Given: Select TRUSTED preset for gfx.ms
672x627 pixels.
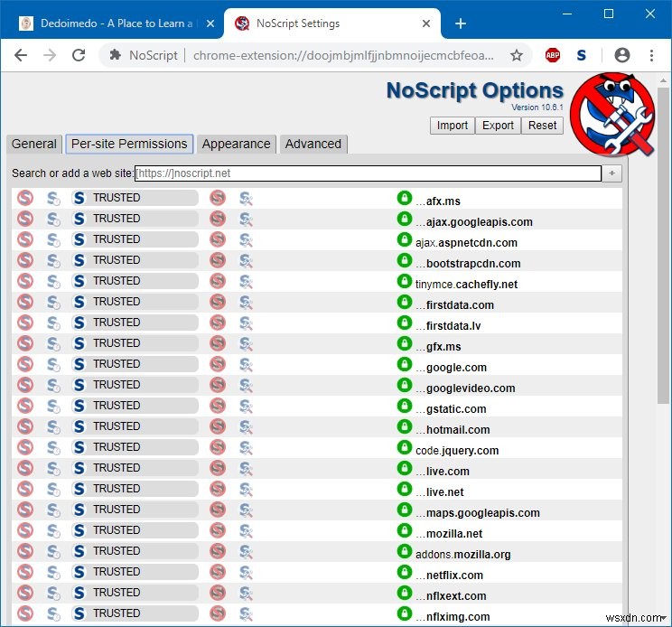Looking at the screenshot, I should (135, 343).
